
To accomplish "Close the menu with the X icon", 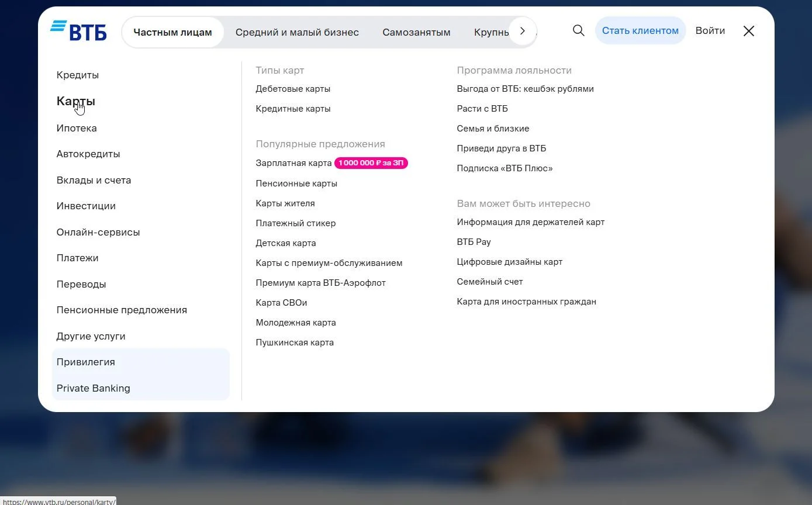I will (748, 31).
